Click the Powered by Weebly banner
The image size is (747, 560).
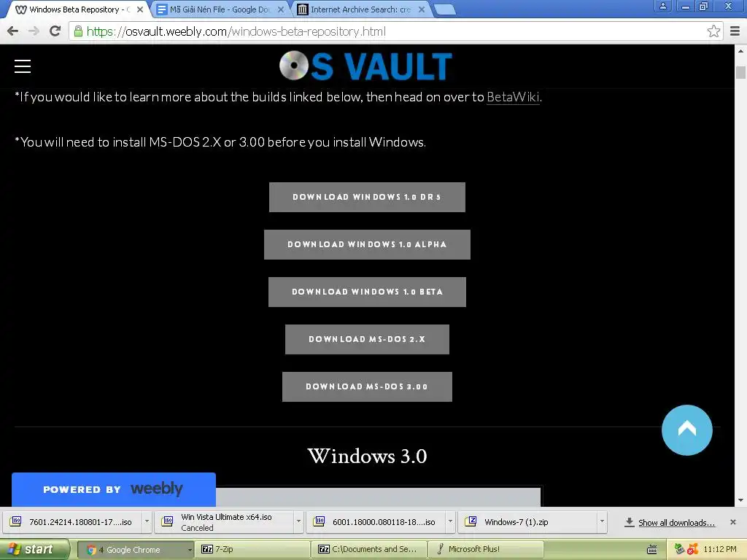click(x=113, y=489)
